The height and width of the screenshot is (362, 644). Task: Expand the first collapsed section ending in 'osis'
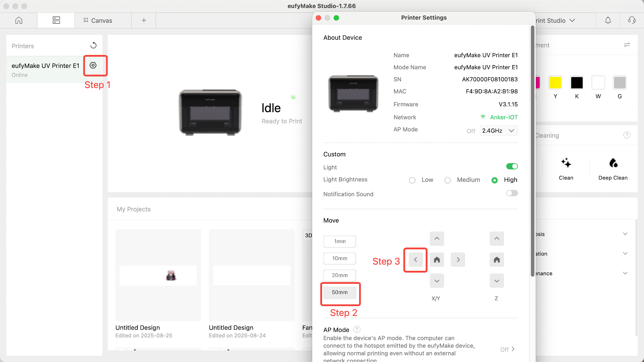(625, 234)
